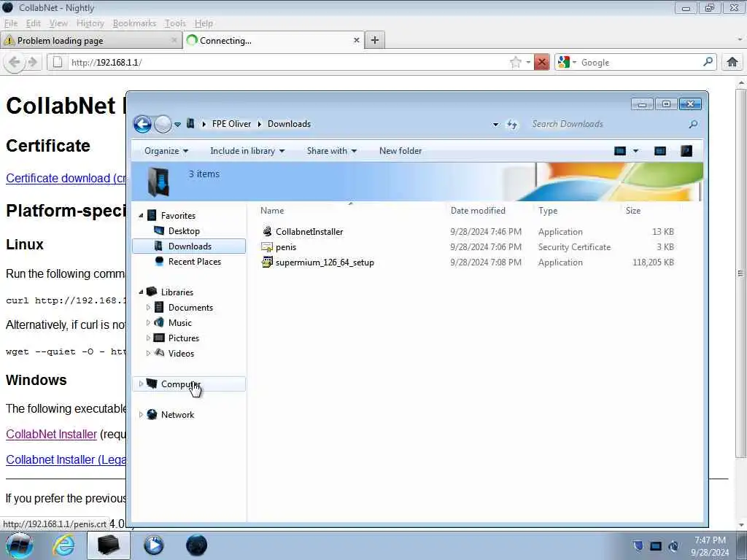
Task: Click the Pictures library icon
Action: pyautogui.click(x=159, y=338)
